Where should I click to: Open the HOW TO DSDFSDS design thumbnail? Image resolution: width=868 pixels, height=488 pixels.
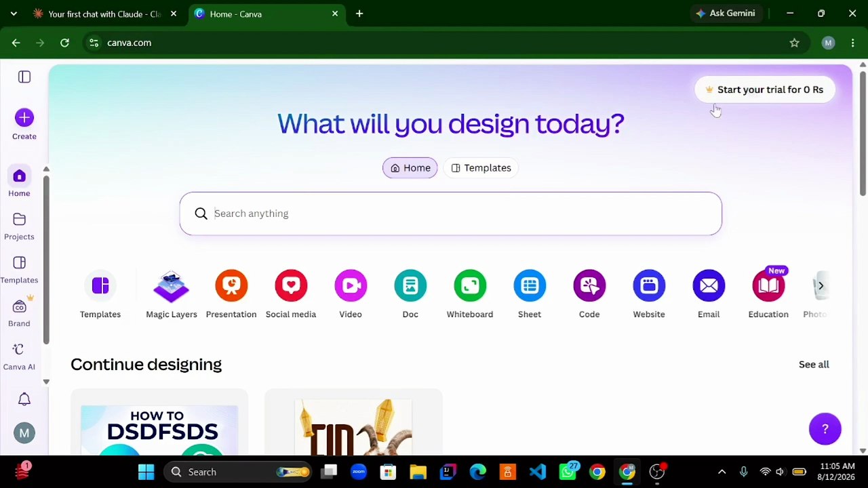click(159, 422)
